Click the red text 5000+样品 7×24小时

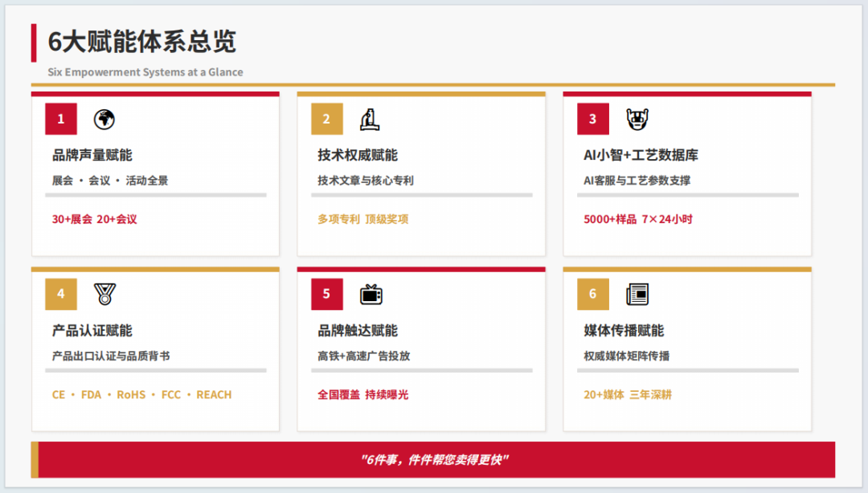pyautogui.click(x=637, y=219)
